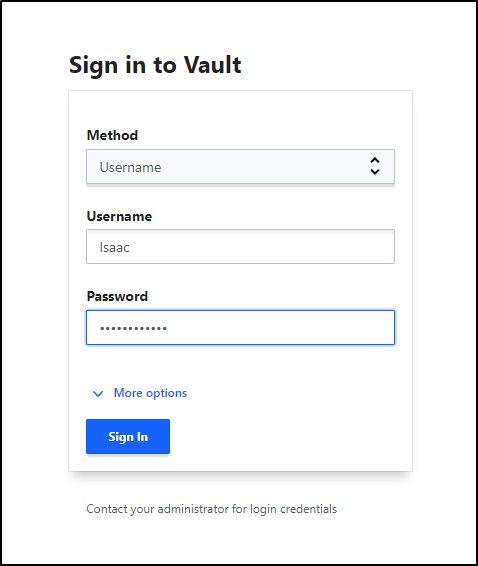Viewport: 478px width, 566px height.
Task: Focus the Password input field
Action: pos(240,327)
